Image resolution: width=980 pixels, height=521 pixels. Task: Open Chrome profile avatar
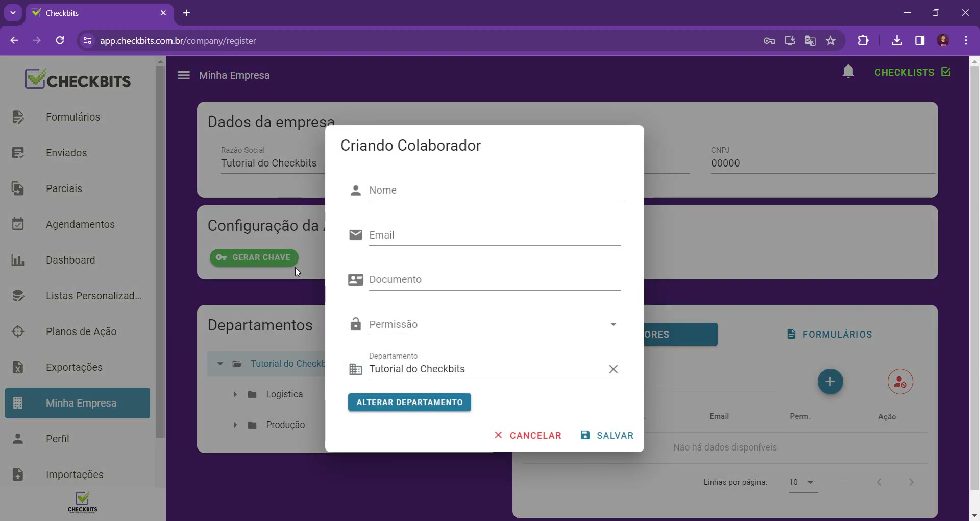point(943,40)
